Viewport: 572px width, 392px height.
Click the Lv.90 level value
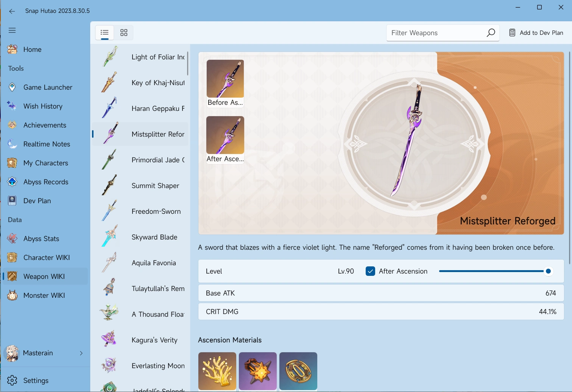[346, 271]
